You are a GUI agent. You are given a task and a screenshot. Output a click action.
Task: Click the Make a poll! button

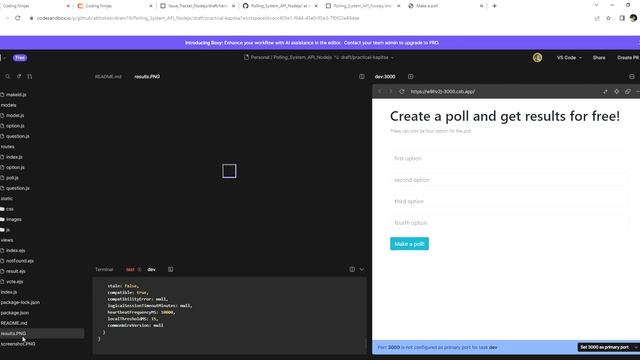click(x=409, y=244)
